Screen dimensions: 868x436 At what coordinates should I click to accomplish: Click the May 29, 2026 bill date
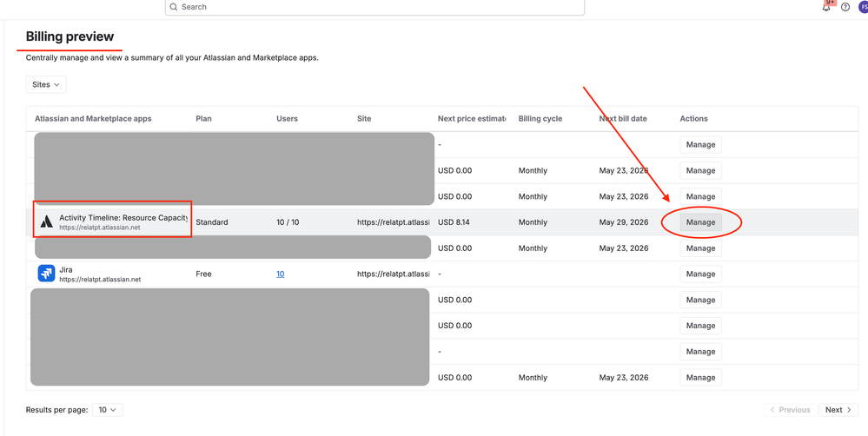tap(623, 222)
